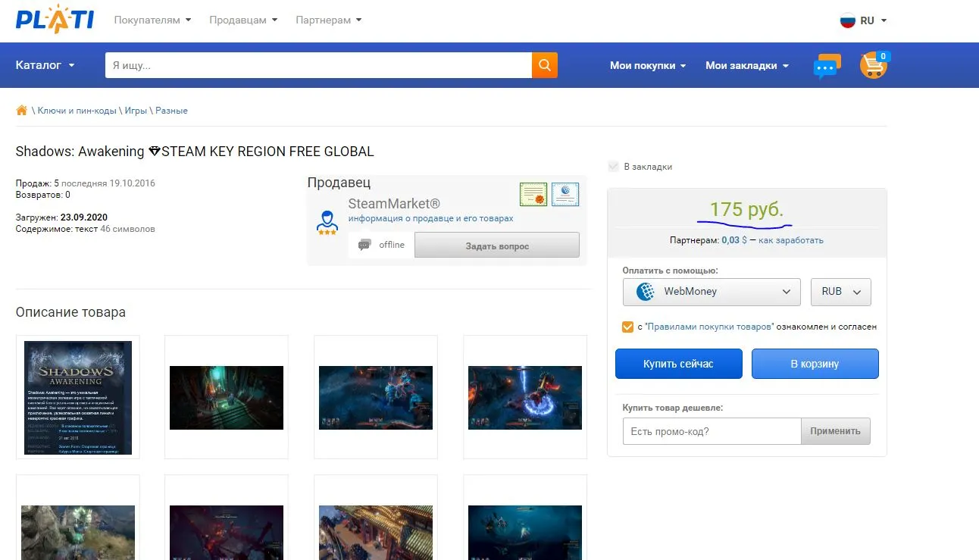The width and height of the screenshot is (979, 560).
Task: Click the 'Игры' breadcrumb link
Action: tap(136, 111)
